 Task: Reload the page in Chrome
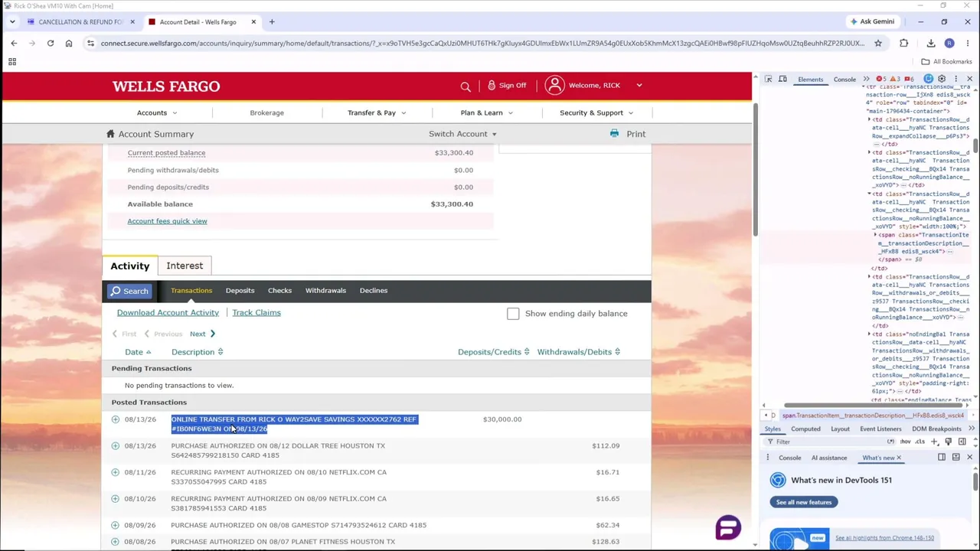pyautogui.click(x=51, y=44)
